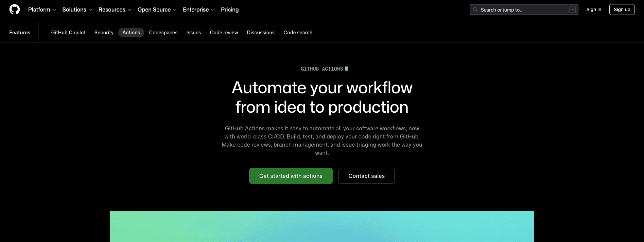Image resolution: width=644 pixels, height=242 pixels.
Task: Click the GitHub Octocat logo
Action: 15,10
